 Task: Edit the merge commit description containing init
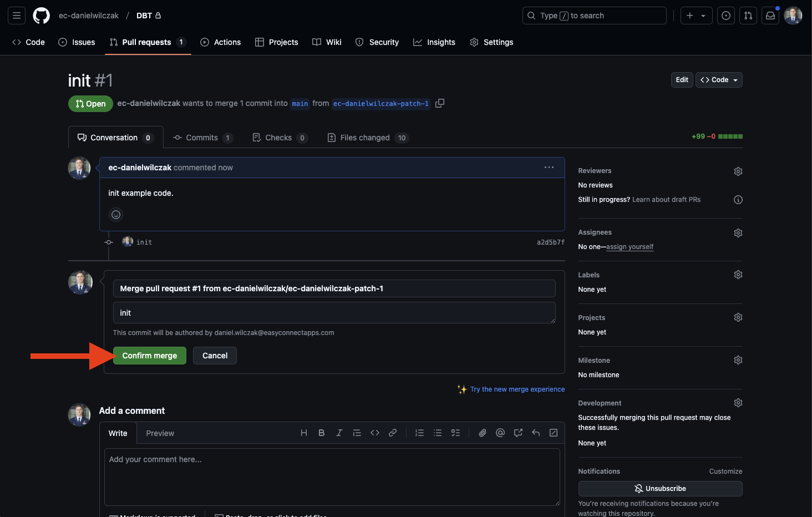(334, 313)
